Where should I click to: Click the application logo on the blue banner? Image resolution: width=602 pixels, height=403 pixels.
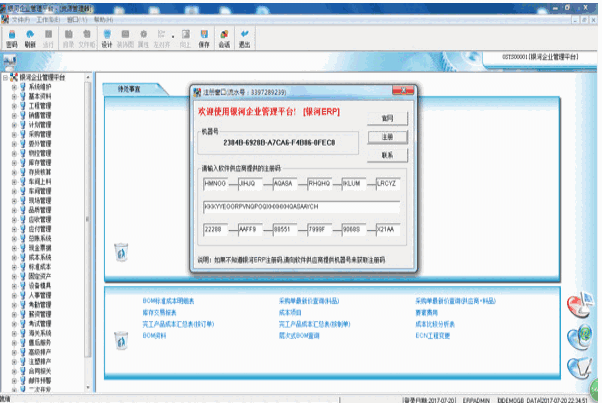tap(10, 61)
